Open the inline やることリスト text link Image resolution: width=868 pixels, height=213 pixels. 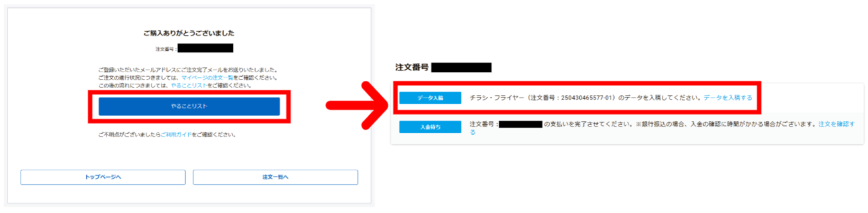[189, 86]
